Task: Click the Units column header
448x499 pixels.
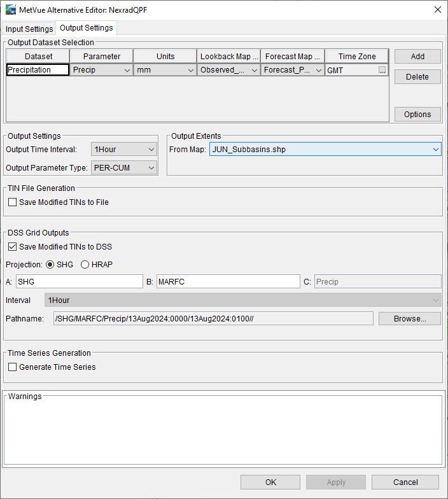Action: point(165,56)
